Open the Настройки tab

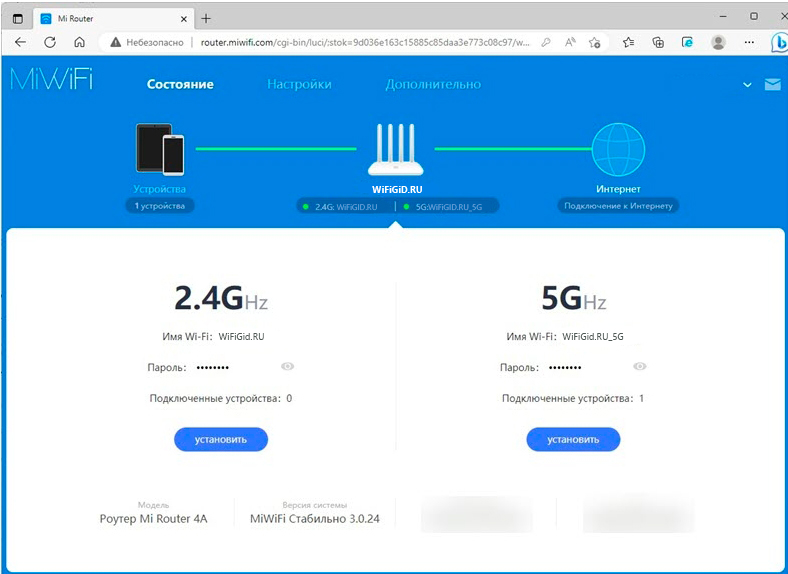[x=299, y=84]
